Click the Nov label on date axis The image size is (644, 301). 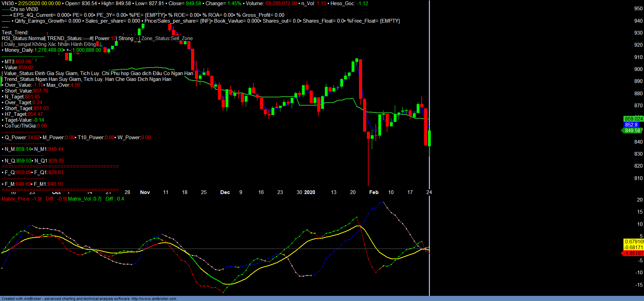click(145, 192)
